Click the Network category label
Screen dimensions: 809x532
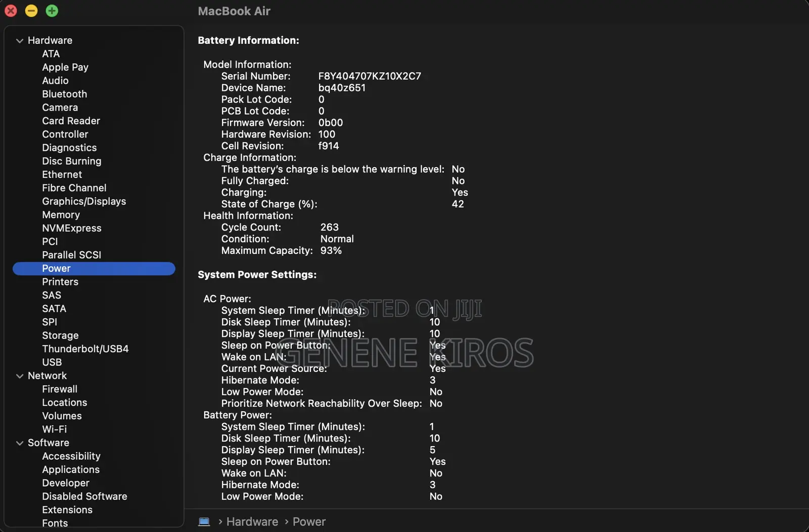click(47, 376)
